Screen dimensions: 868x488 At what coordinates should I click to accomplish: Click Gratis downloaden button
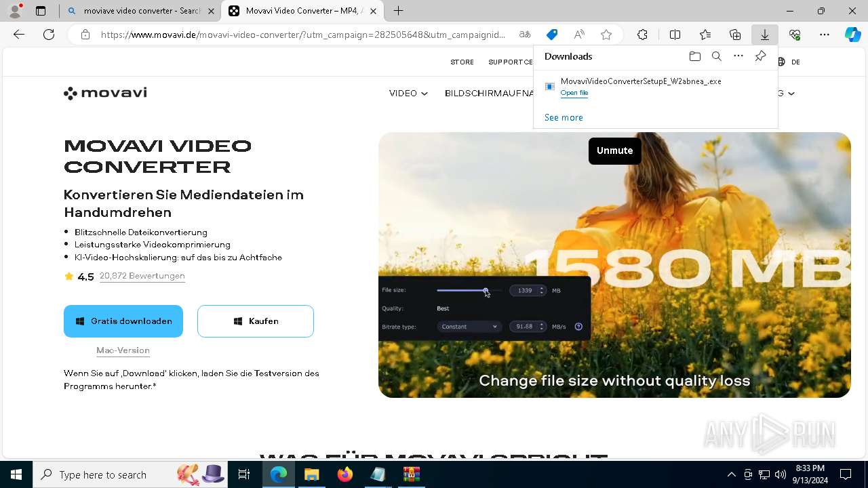coord(123,321)
